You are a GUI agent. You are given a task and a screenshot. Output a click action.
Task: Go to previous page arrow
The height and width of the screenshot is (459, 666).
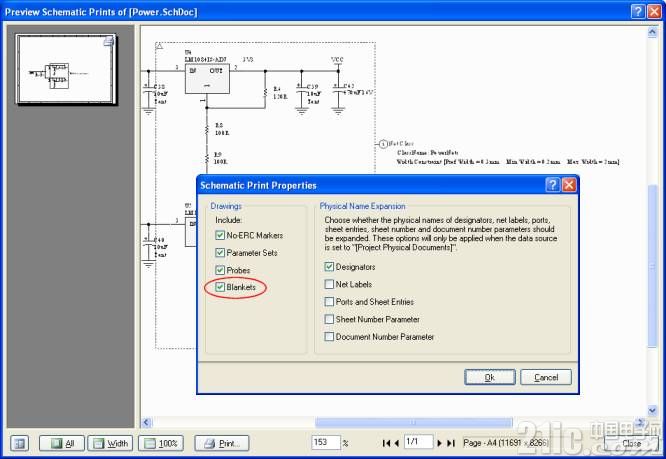point(397,443)
